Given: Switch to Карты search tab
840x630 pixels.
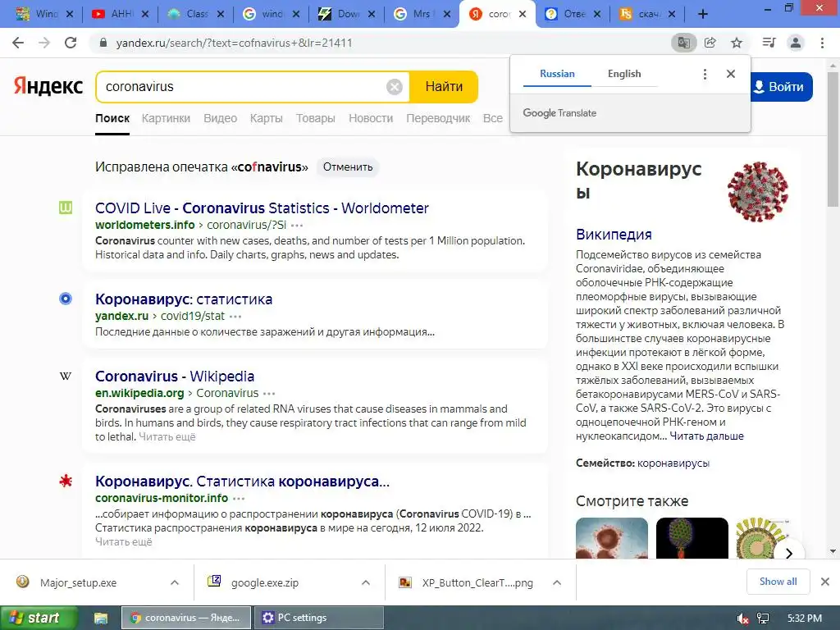Looking at the screenshot, I should 267,118.
